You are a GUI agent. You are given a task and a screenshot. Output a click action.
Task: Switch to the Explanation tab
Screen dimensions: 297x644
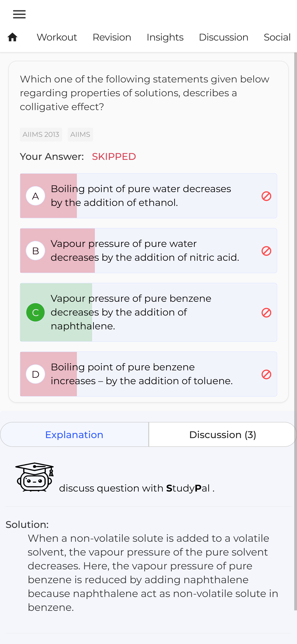point(74,434)
